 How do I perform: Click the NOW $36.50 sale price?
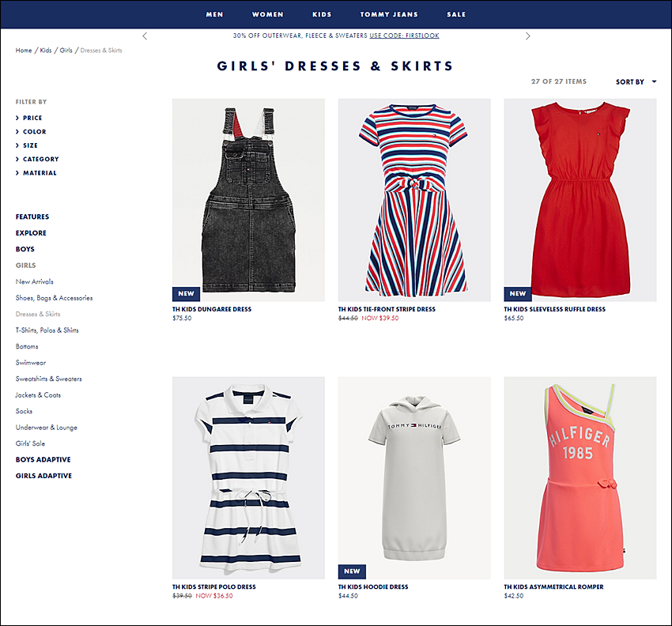(214, 596)
